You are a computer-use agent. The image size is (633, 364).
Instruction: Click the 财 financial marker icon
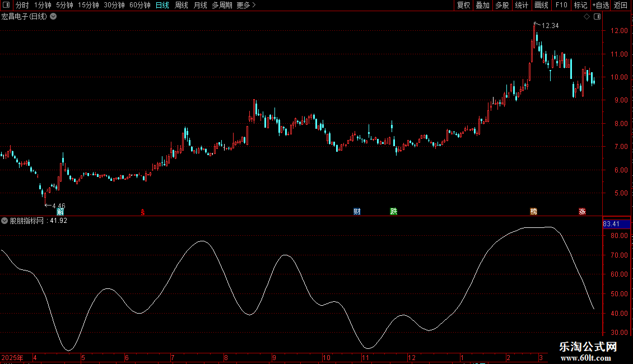tap(357, 212)
